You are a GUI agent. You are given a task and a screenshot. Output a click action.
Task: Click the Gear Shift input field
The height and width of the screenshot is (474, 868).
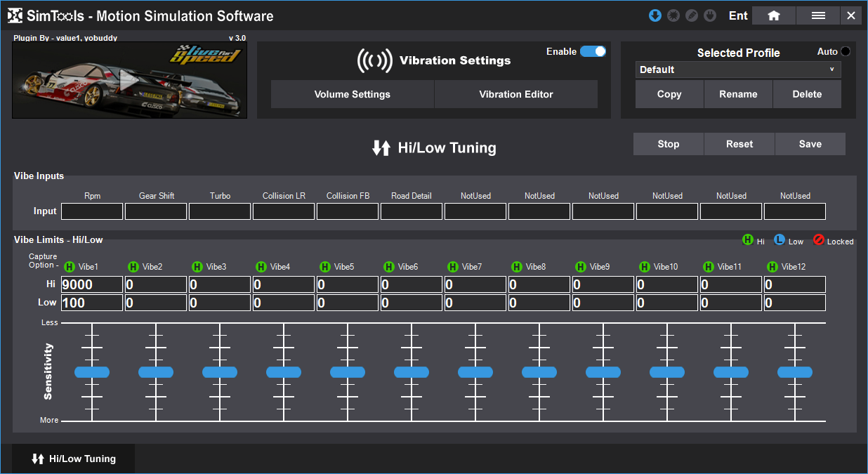pyautogui.click(x=156, y=211)
